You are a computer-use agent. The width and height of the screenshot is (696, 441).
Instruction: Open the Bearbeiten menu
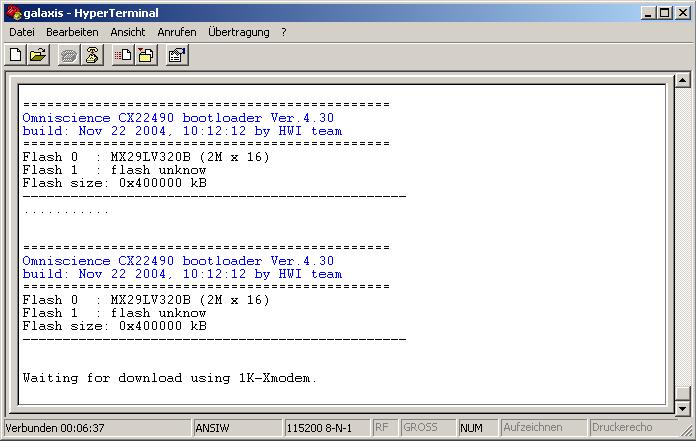(x=72, y=32)
